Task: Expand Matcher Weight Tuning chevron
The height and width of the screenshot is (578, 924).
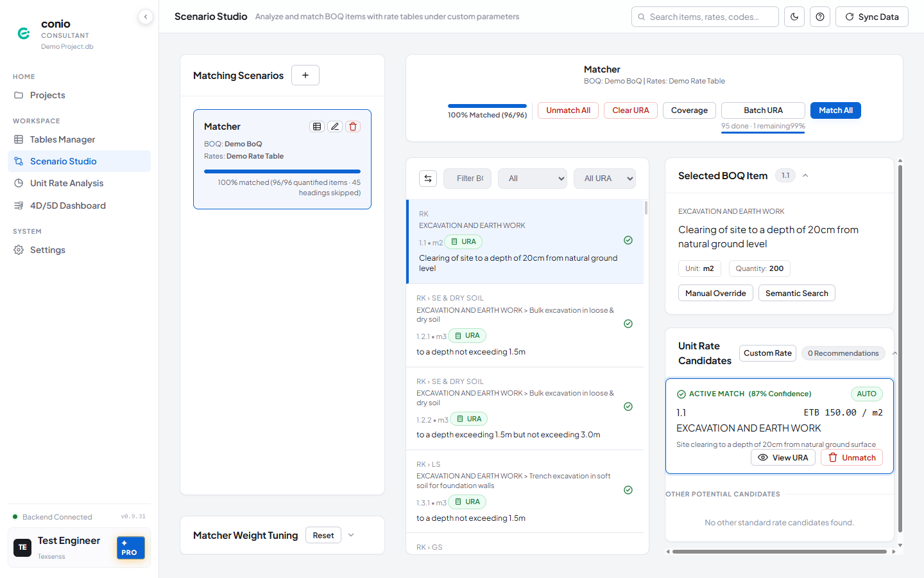Action: pyautogui.click(x=351, y=535)
